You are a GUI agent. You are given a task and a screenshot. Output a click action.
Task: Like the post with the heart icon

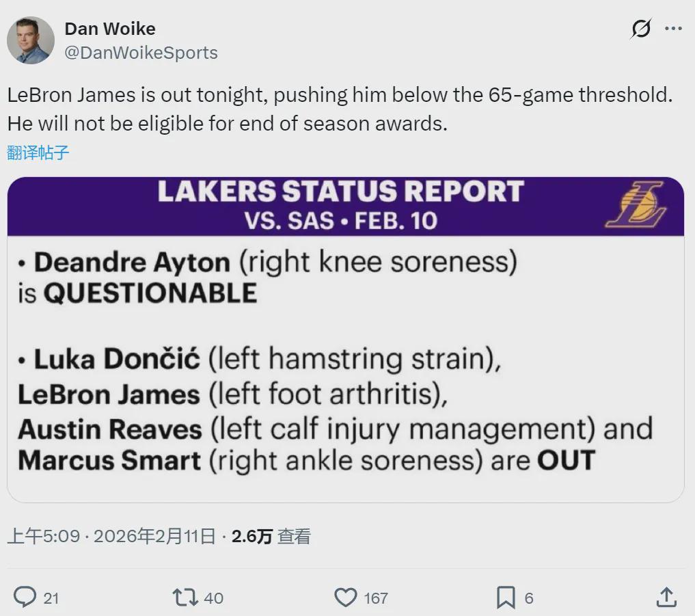coord(345,598)
